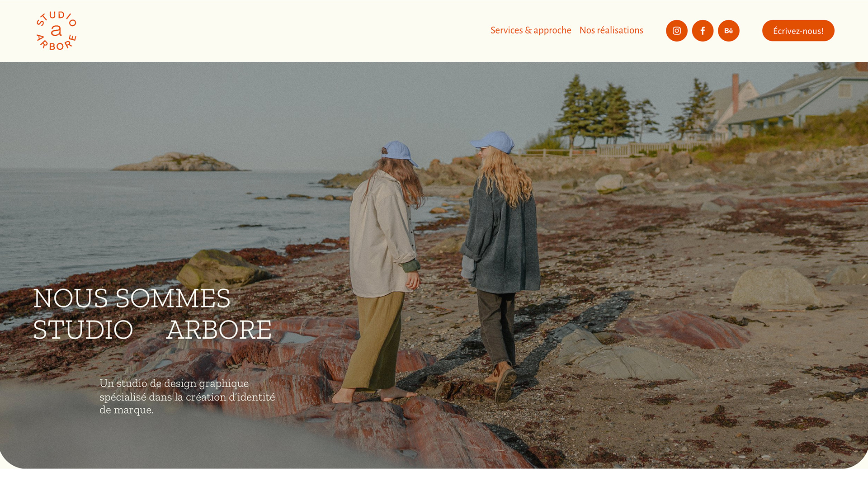This screenshot has height=491, width=868.
Task: Click the blue cap of the blonde woman
Action: 494,142
